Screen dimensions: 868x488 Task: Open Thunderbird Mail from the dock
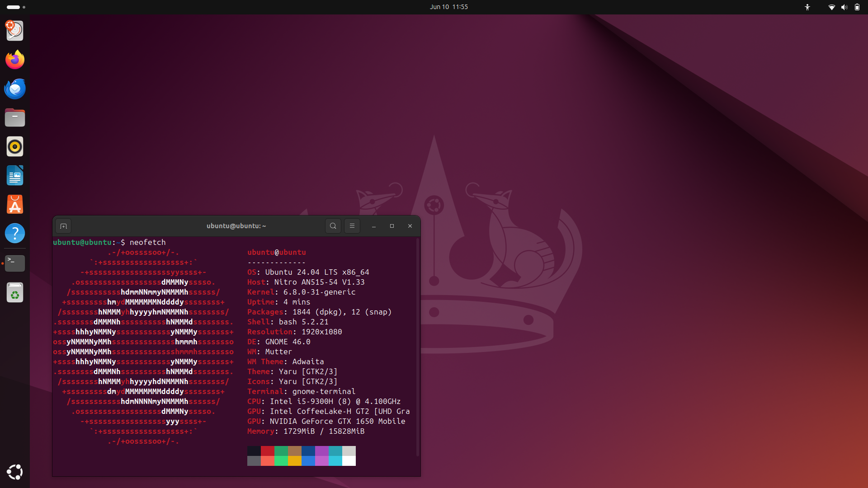pyautogui.click(x=15, y=89)
